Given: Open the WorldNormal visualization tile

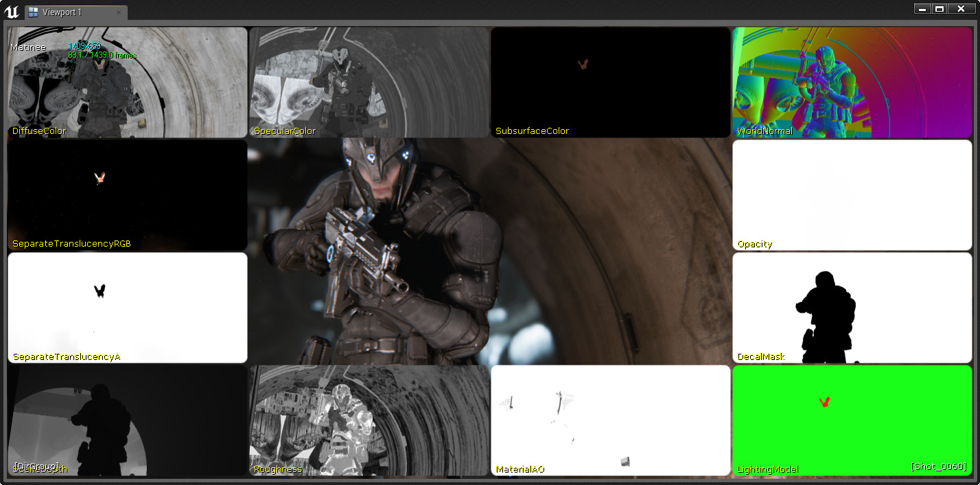Looking at the screenshot, I should [x=853, y=82].
